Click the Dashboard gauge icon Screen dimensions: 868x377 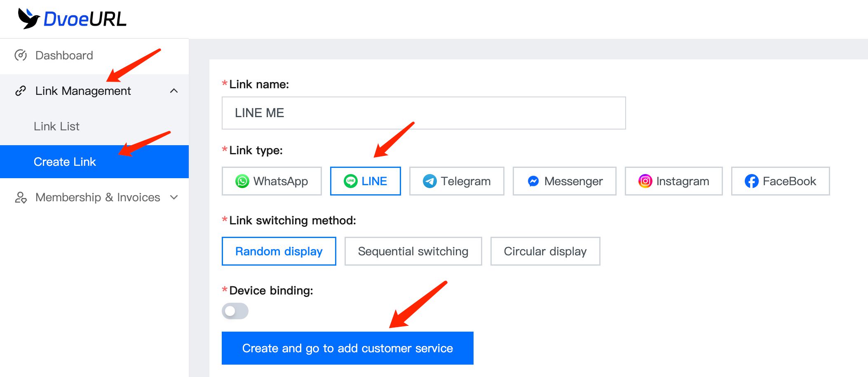pyautogui.click(x=21, y=55)
